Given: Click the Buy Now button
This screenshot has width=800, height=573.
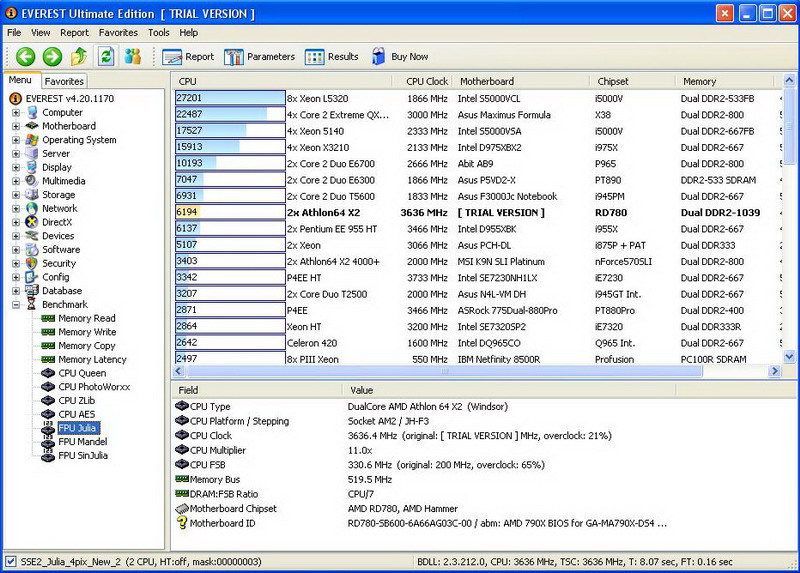Looking at the screenshot, I should 400,57.
